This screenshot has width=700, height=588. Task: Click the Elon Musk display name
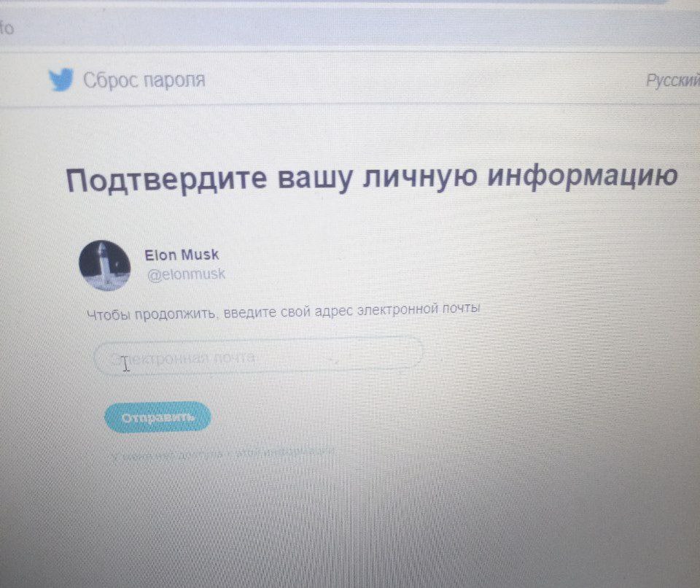[x=182, y=255]
